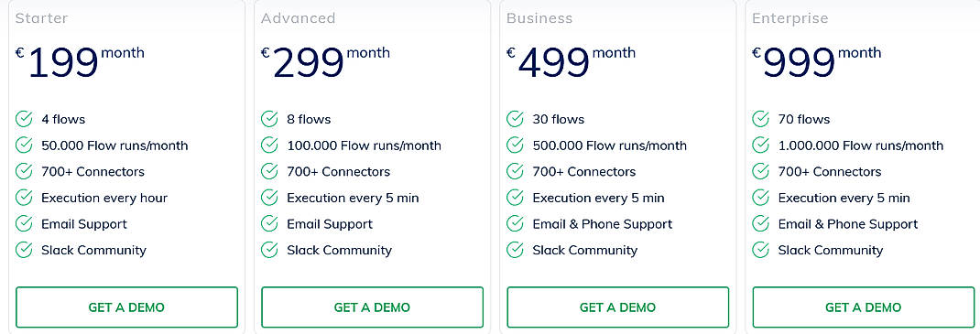Click Enterprise's 700+ Connectors checkmark icon
This screenshot has height=334, width=980.
pyautogui.click(x=760, y=171)
